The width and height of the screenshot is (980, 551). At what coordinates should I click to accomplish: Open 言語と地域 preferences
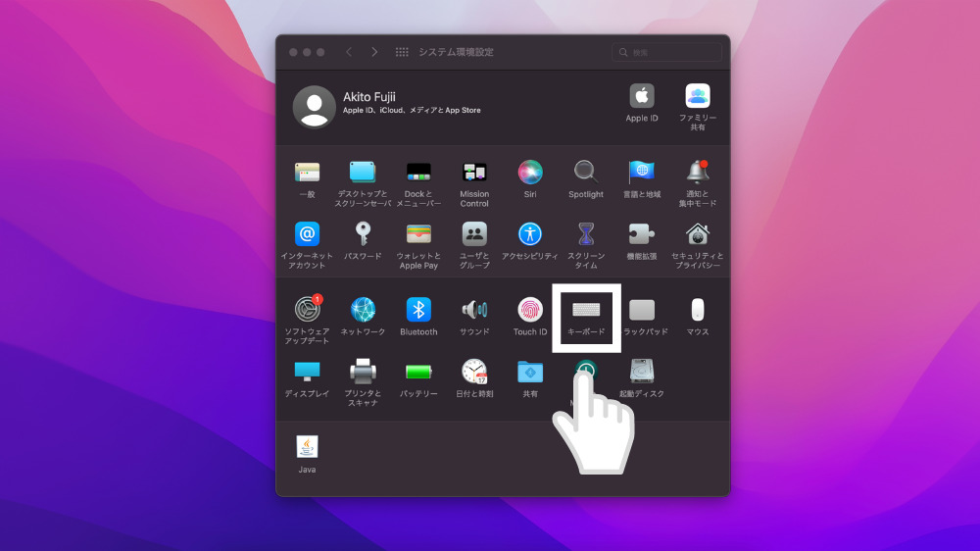[642, 173]
